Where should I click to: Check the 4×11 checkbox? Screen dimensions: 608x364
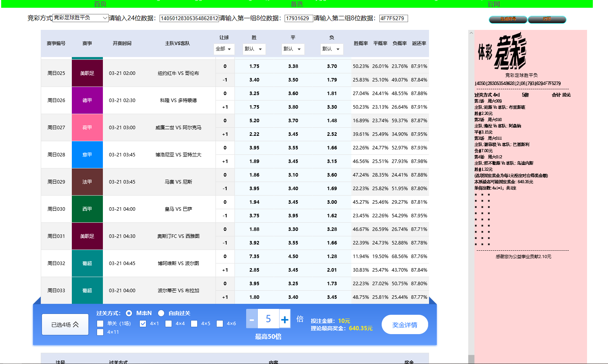click(100, 332)
